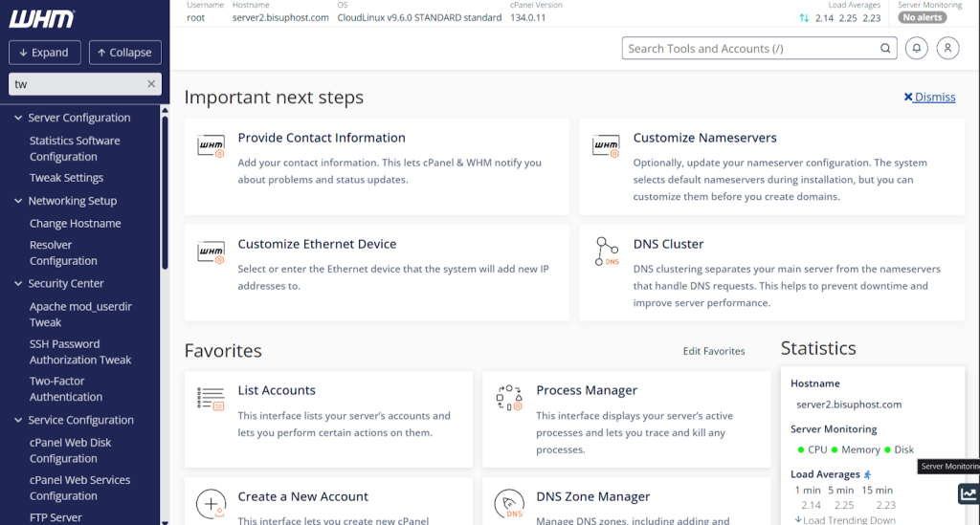Click the Process Manager icon
The height and width of the screenshot is (525, 980).
(508, 398)
